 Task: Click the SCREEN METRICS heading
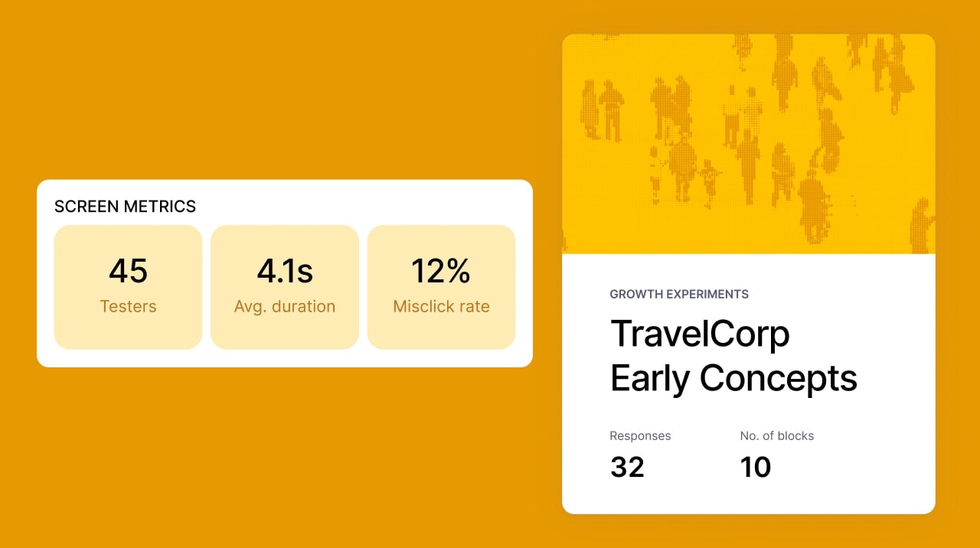point(125,207)
